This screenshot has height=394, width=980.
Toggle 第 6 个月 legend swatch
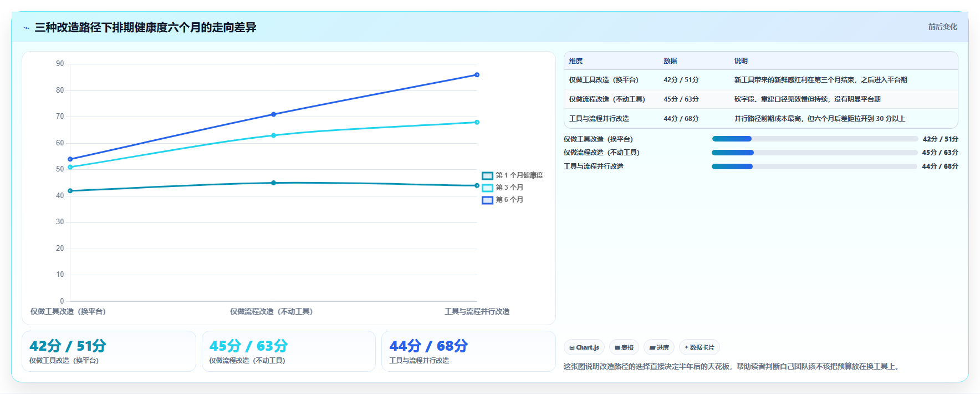pos(487,200)
